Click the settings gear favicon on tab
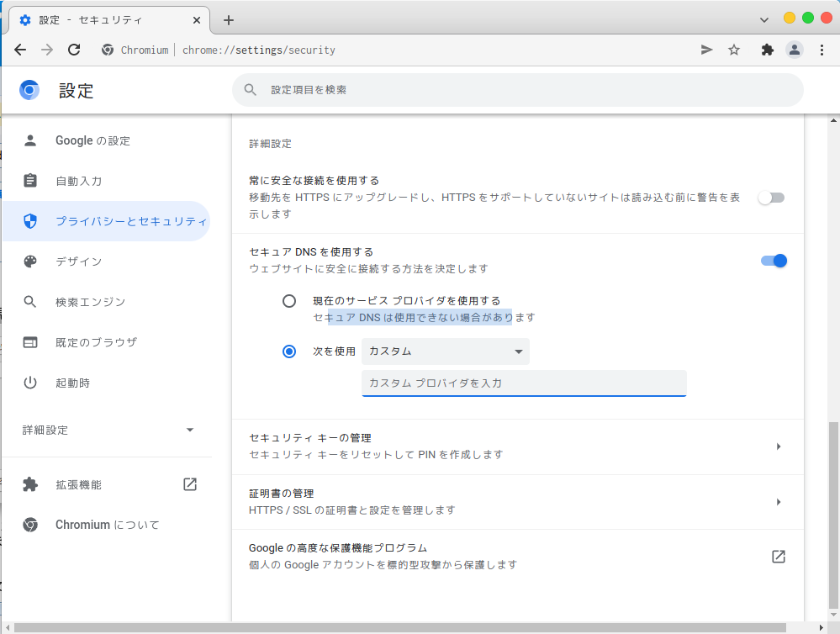 pos(25,20)
